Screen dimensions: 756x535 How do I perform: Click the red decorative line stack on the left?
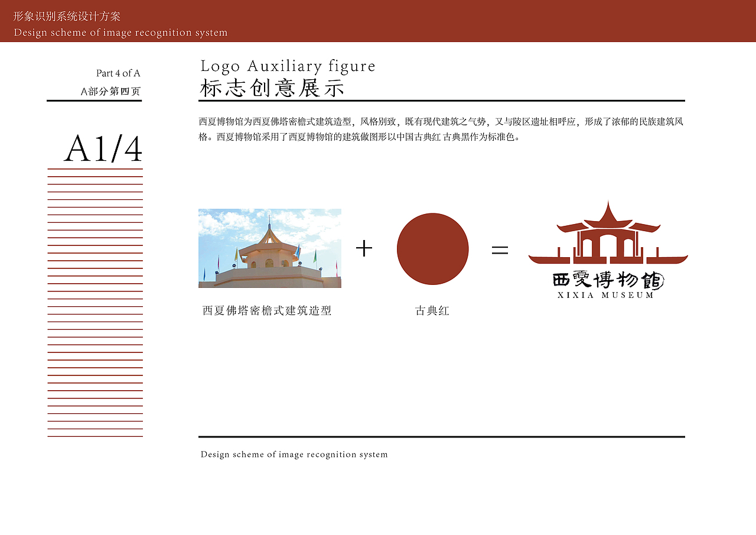(93, 301)
